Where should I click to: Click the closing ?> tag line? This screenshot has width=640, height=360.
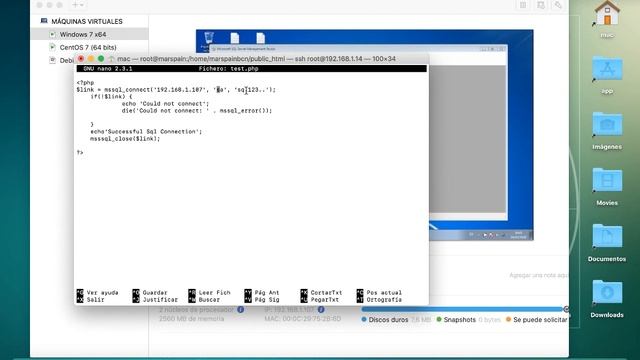[80, 152]
